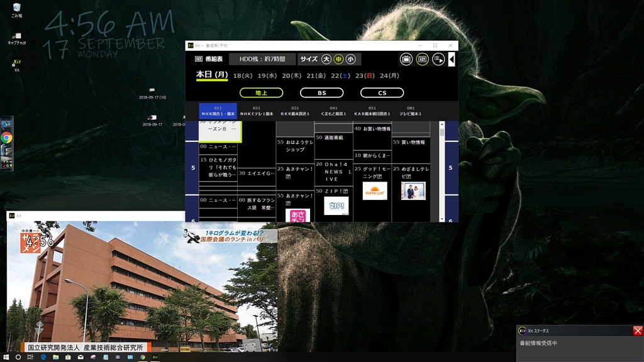
Task: Set guide size to 小 (small)
Action: (x=350, y=59)
